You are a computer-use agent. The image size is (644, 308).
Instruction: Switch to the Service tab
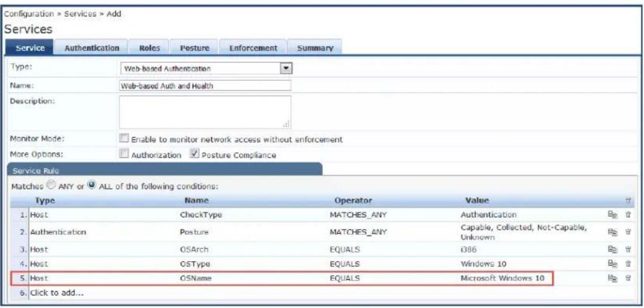click(x=30, y=48)
